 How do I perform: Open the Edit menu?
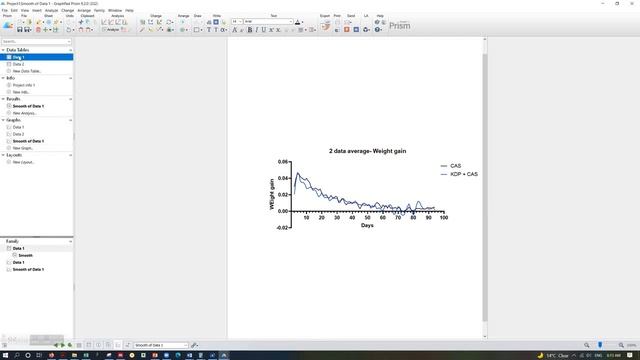pos(14,10)
